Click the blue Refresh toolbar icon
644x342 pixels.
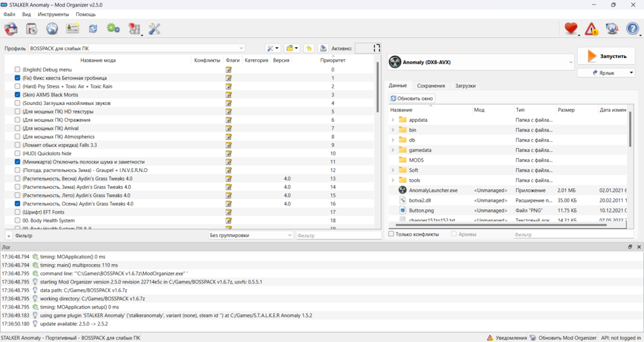(93, 29)
